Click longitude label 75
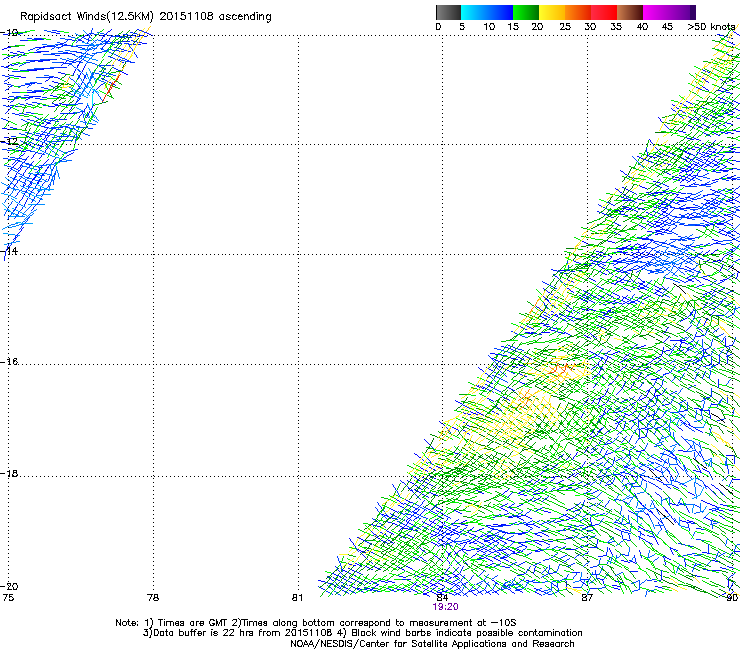 coord(8,598)
